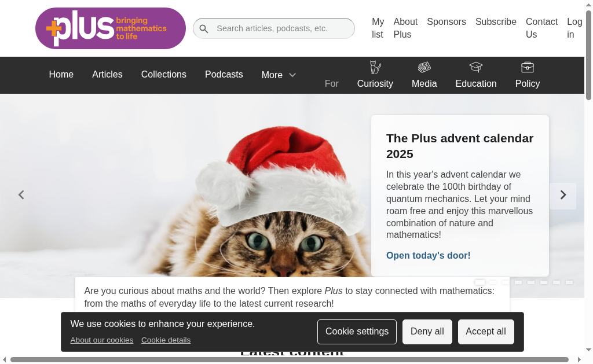The width and height of the screenshot is (593, 364).
Task: Open the Subscribe link
Action: pyautogui.click(x=496, y=22)
